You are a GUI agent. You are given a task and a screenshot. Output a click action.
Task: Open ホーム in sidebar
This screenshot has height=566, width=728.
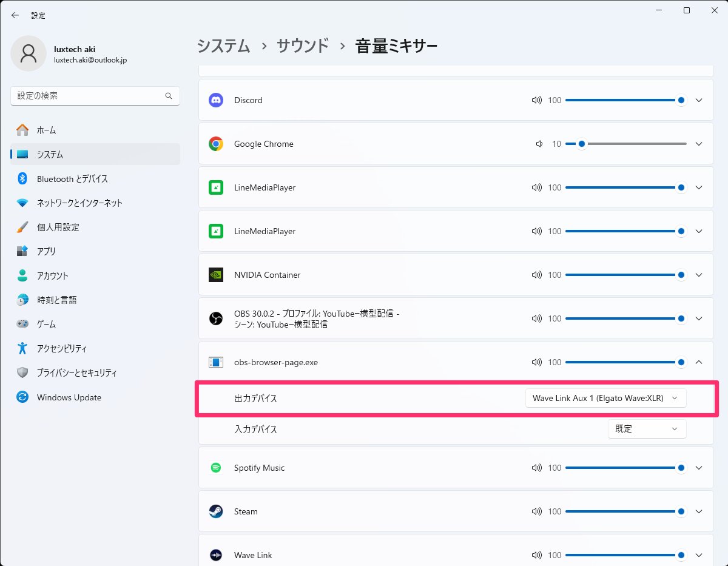95,130
